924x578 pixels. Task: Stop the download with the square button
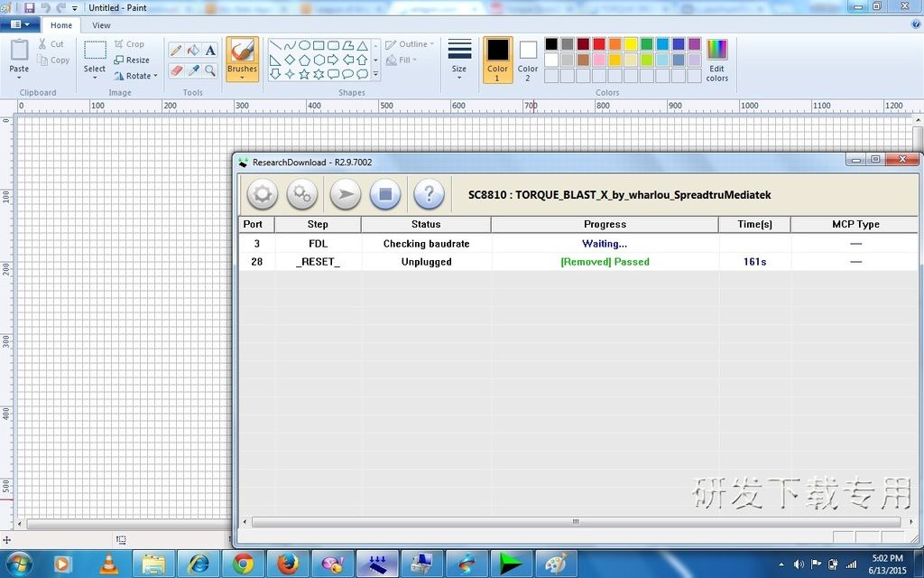pos(385,194)
